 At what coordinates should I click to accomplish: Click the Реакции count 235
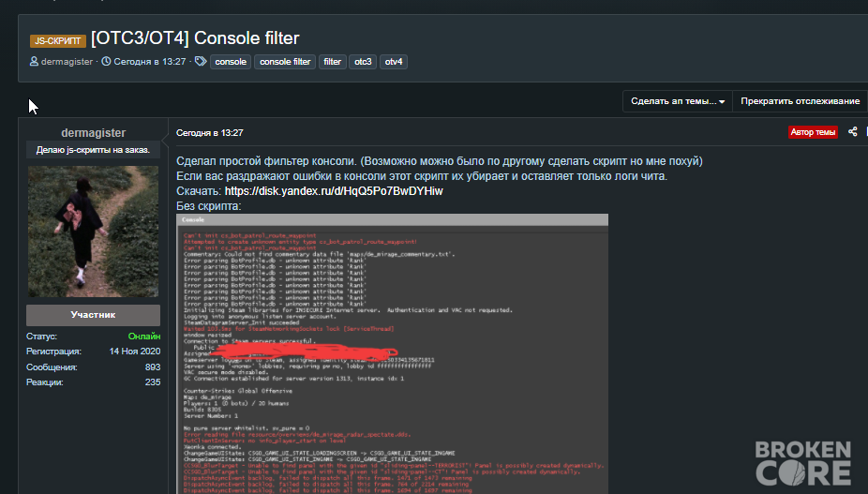(x=153, y=382)
